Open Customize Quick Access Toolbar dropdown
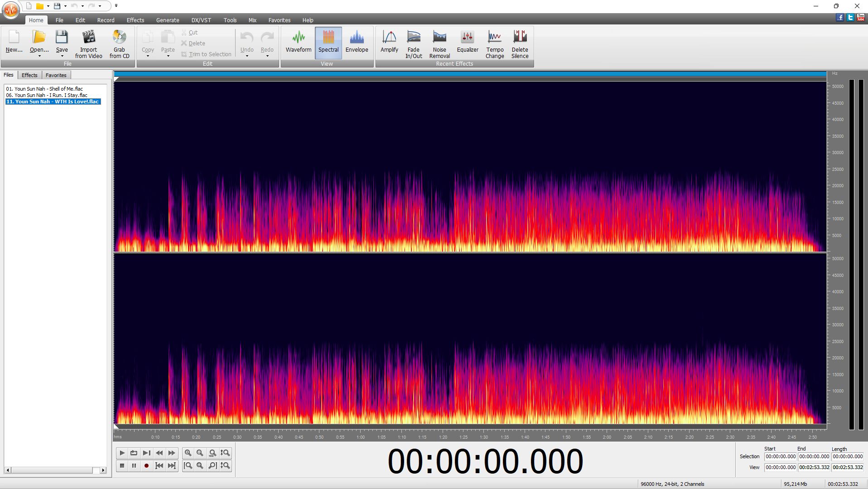The width and height of the screenshot is (868, 489). pos(116,6)
